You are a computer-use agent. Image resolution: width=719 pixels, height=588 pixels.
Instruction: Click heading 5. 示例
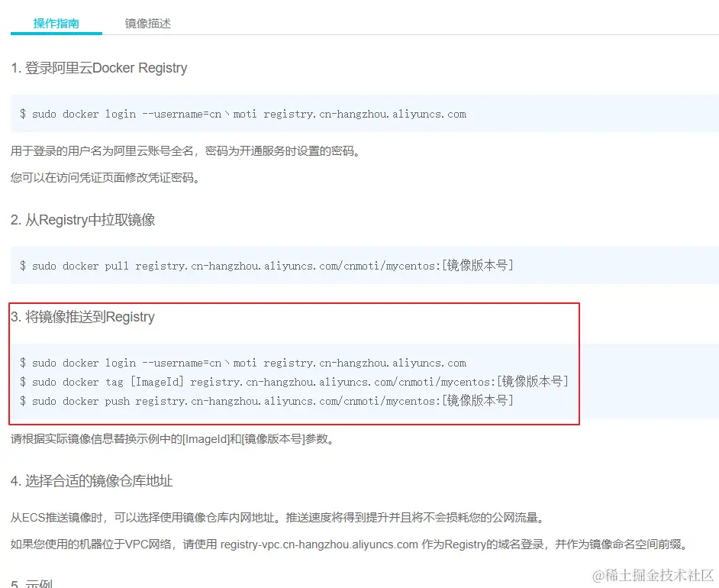pyautogui.click(x=31, y=583)
